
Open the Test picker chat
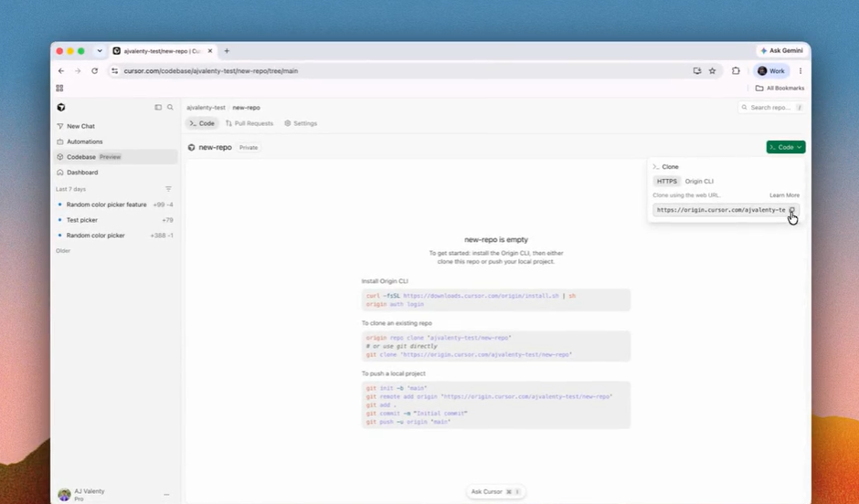[115, 219]
